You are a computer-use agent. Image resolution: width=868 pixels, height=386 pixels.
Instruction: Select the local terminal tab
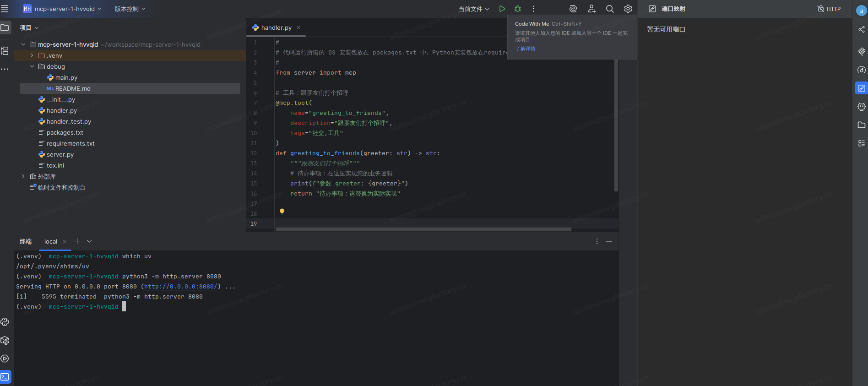(50, 241)
